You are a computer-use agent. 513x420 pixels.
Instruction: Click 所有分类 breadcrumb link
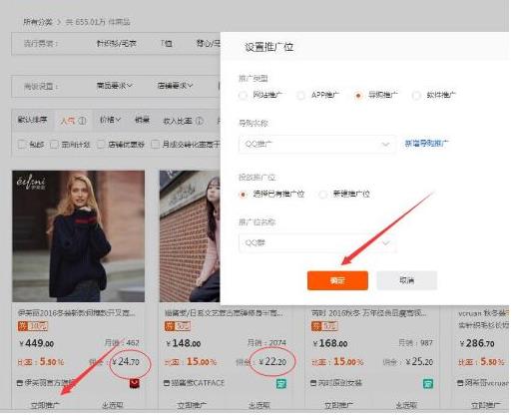(38, 22)
